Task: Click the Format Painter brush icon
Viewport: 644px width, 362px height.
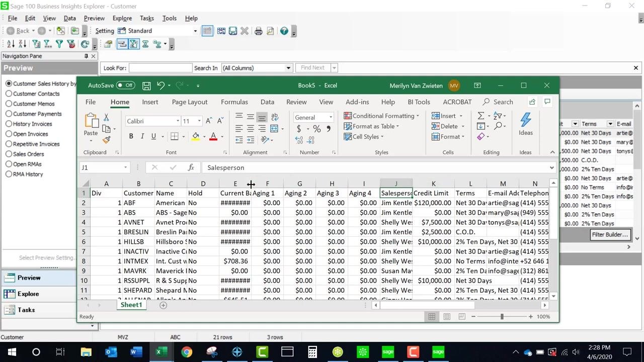Action: click(106, 140)
